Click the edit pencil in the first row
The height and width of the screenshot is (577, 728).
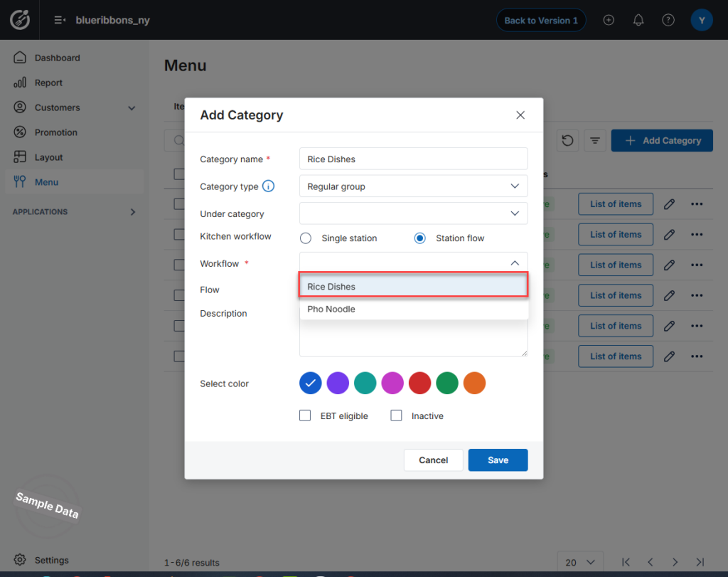point(669,204)
